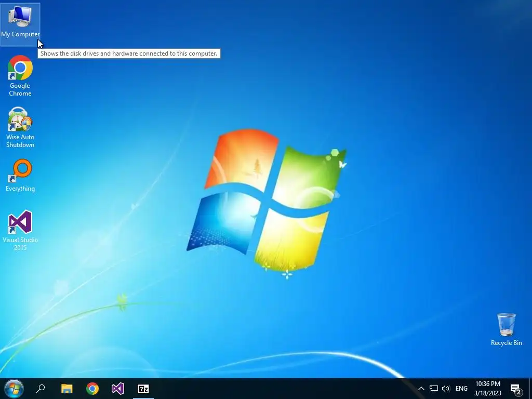Show hidden system tray icons
The height and width of the screenshot is (399, 532).
click(421, 389)
